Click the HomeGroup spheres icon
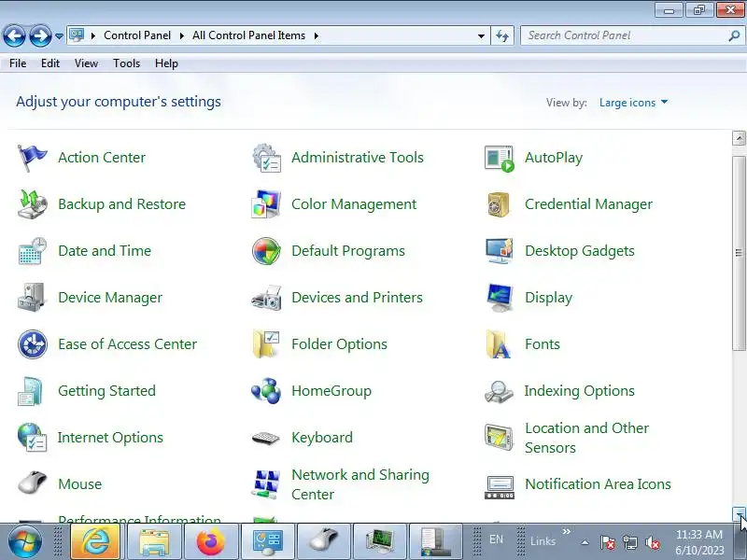This screenshot has height=560, width=747. click(266, 391)
